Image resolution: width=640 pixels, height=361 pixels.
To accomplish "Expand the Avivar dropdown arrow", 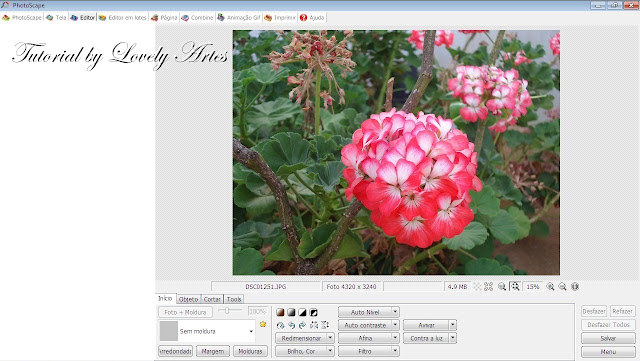I will click(x=453, y=325).
